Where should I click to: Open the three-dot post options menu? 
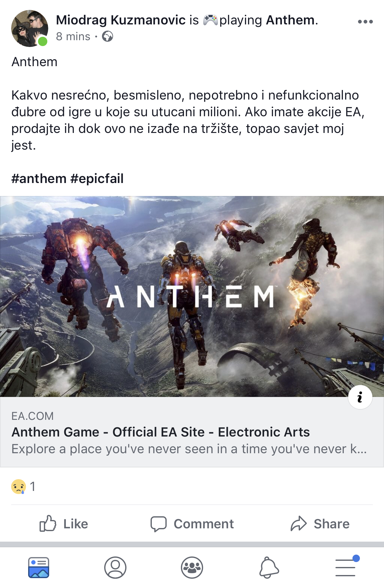coord(365,22)
